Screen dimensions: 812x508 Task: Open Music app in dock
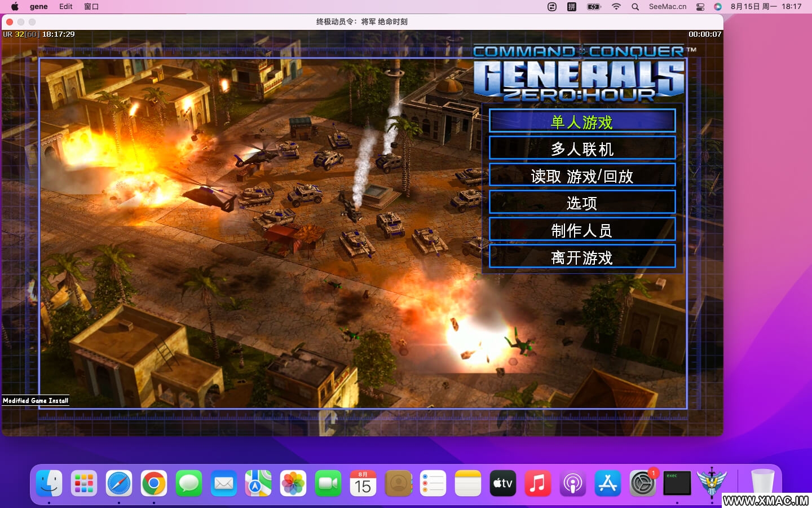[538, 484]
